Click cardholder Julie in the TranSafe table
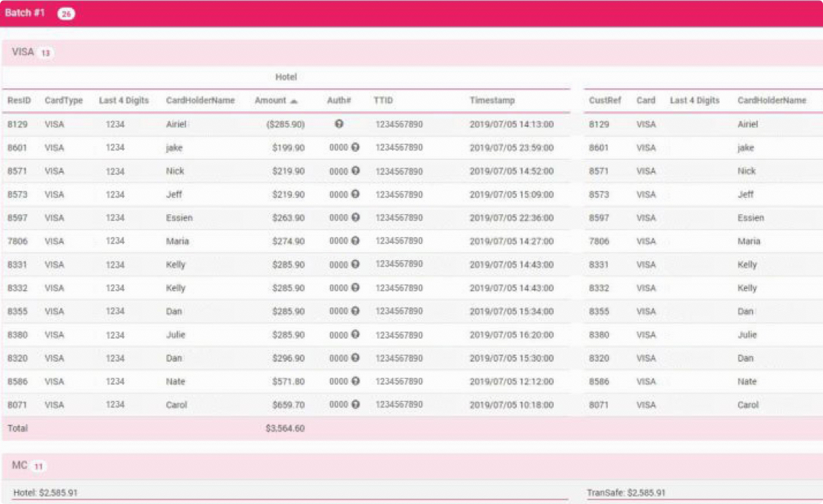 (x=747, y=334)
